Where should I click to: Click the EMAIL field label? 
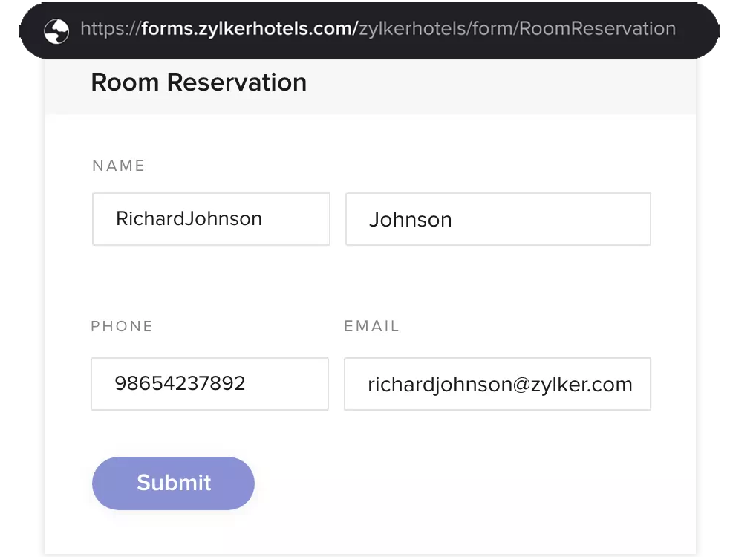[372, 326]
